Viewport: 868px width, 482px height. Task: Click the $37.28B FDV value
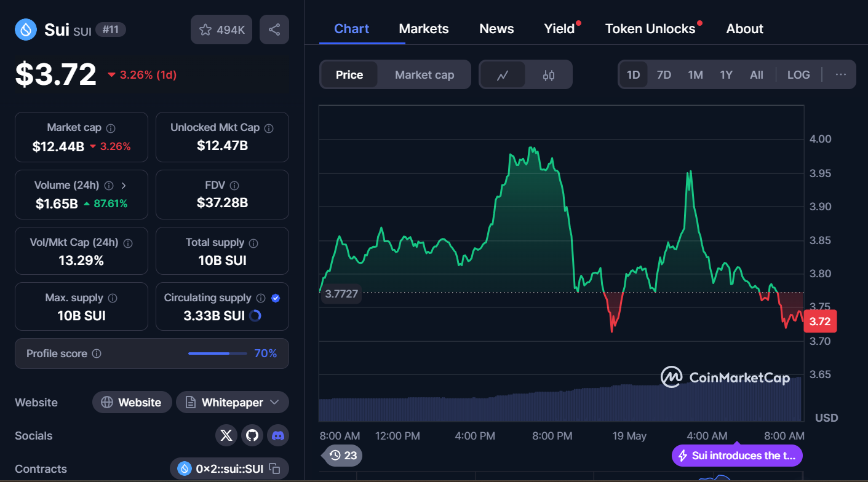click(222, 203)
